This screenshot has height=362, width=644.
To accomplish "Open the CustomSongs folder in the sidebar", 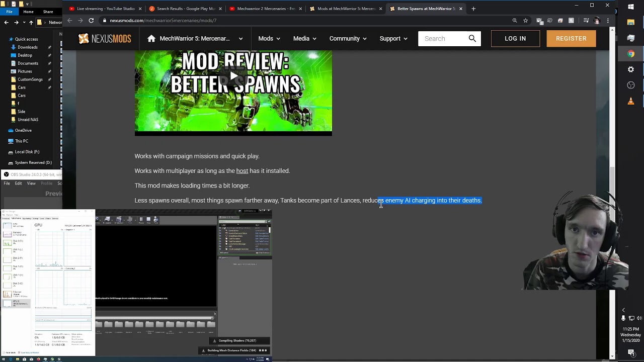I will tap(30, 79).
